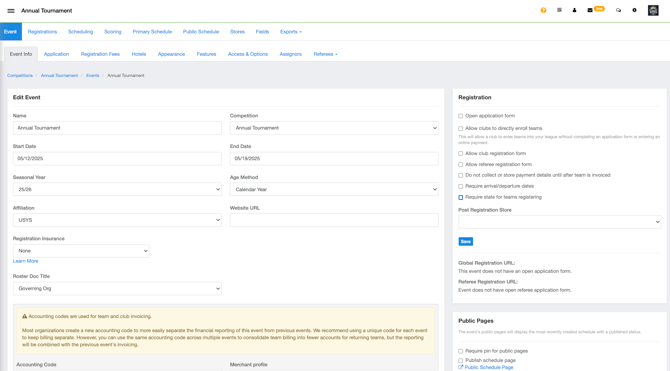Image resolution: width=670 pixels, height=371 pixels.
Task: Go to Competitions breadcrumb
Action: 20,76
